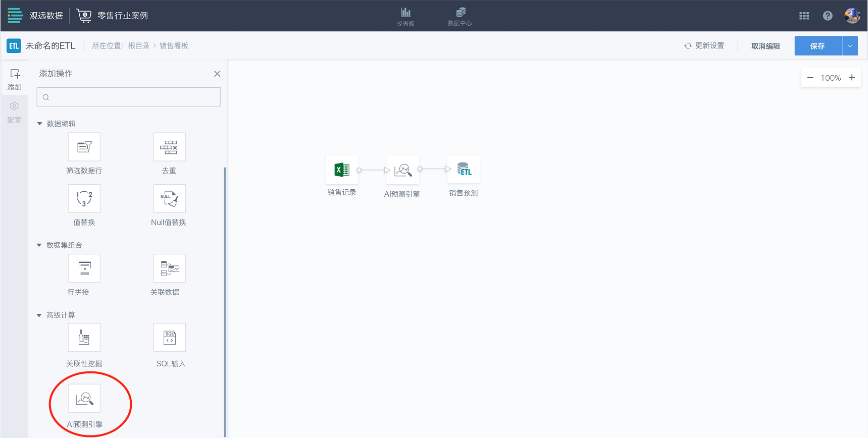Add the Null值替换 operation
Image resolution: width=868 pixels, height=438 pixels.
[170, 199]
